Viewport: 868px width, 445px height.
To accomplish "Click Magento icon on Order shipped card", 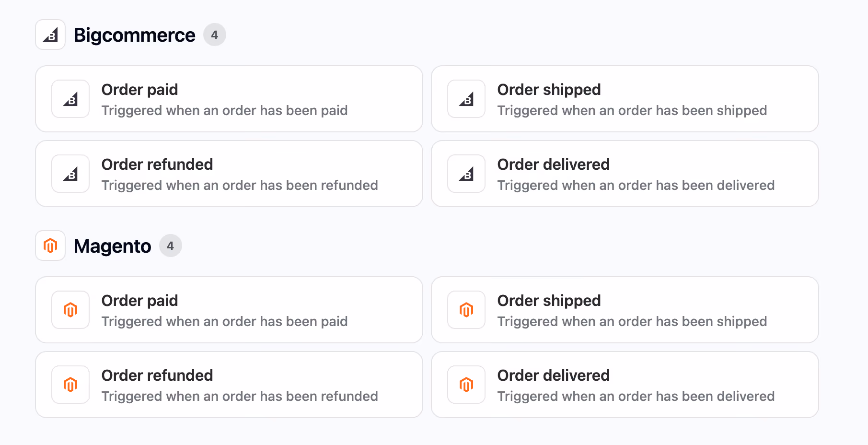I will pyautogui.click(x=466, y=310).
